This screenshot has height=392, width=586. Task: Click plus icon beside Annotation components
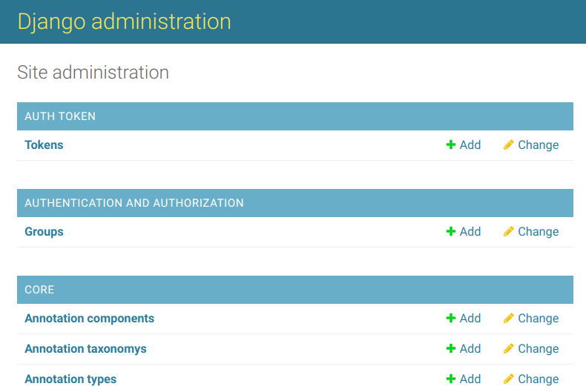pos(451,319)
